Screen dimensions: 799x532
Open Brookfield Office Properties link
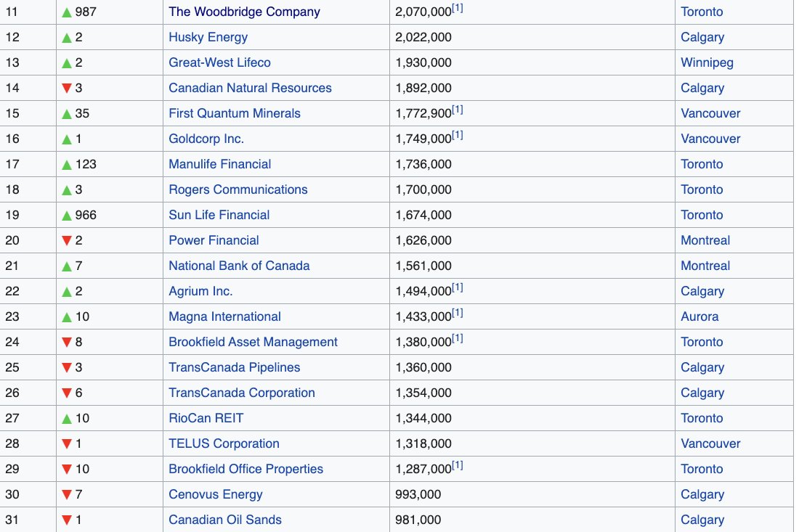click(x=246, y=470)
